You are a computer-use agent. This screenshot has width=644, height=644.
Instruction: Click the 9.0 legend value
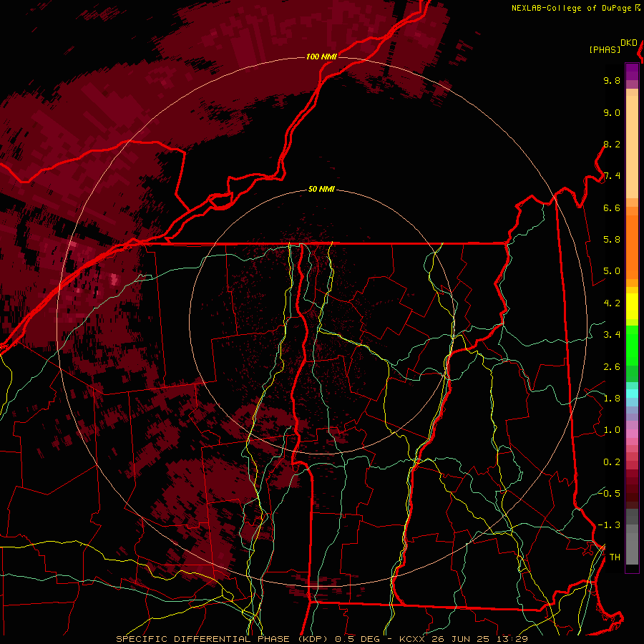[612, 112]
